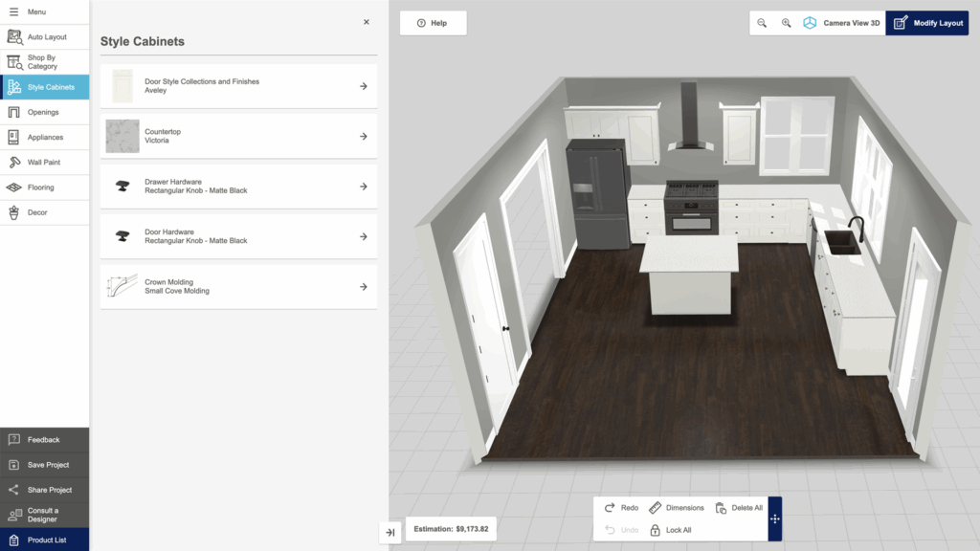This screenshot has width=980, height=551.
Task: Click the zoom out magnifier icon
Action: (762, 23)
